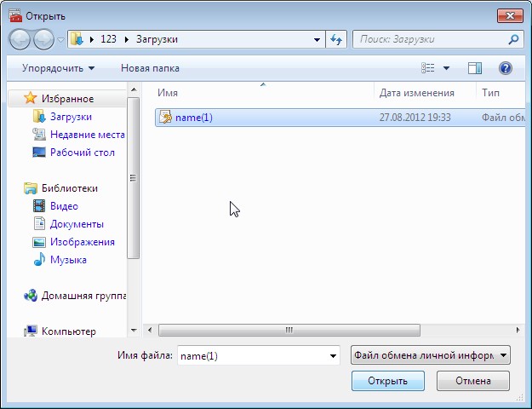
Task: Open the view options dropdown arrow
Action: (x=447, y=68)
